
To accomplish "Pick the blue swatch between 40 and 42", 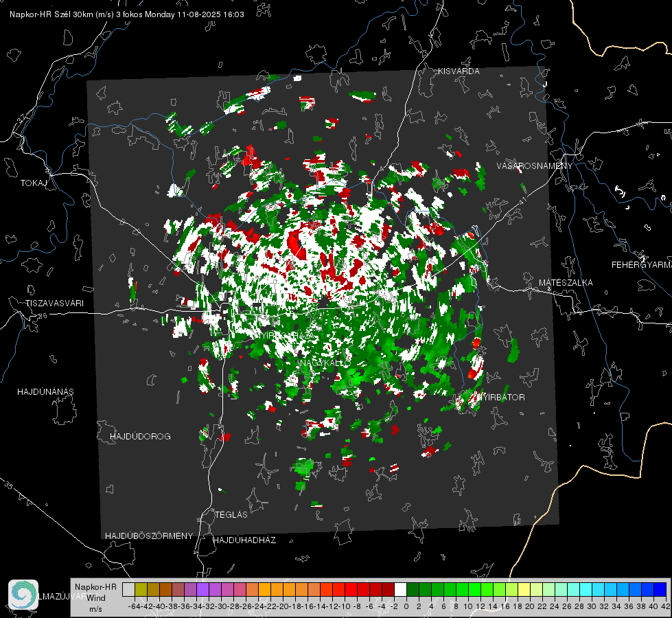I will click(660, 589).
